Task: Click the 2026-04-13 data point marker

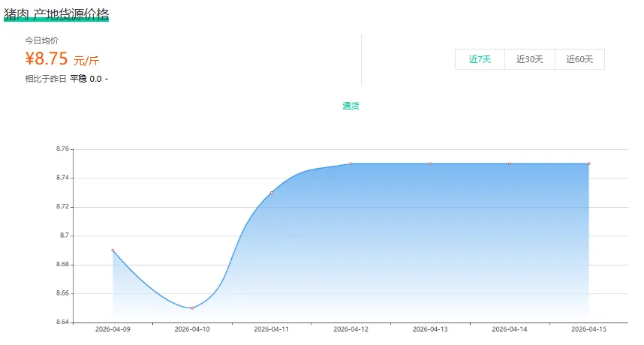Action: [x=430, y=163]
